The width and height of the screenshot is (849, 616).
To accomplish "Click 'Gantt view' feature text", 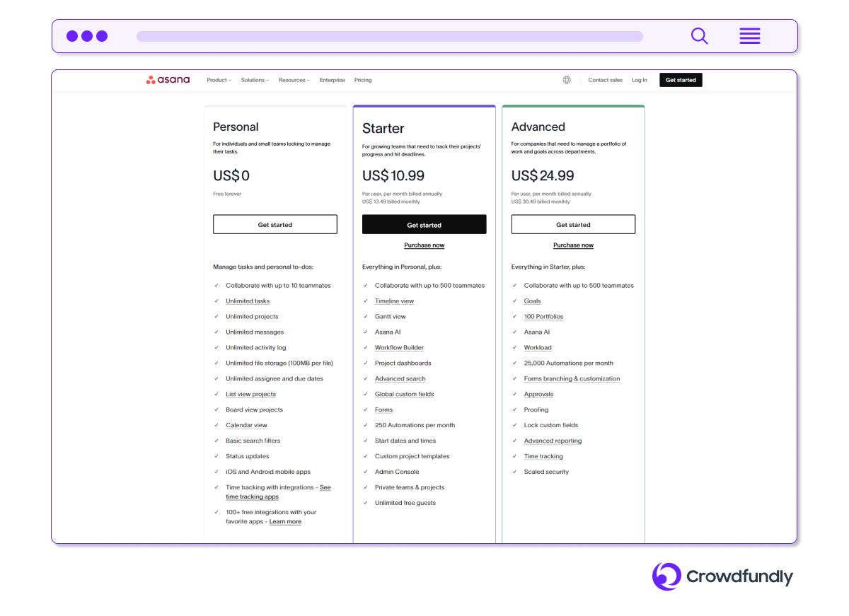I will coord(391,317).
